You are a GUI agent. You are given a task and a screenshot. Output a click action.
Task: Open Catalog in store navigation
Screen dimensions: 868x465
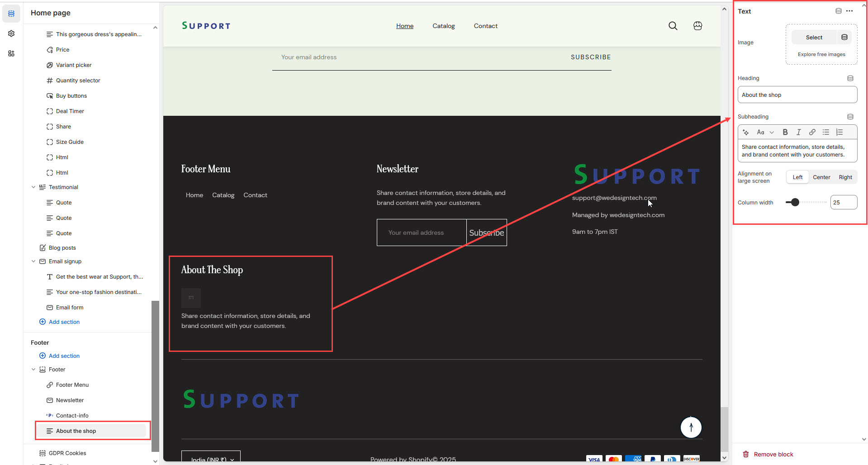point(443,26)
